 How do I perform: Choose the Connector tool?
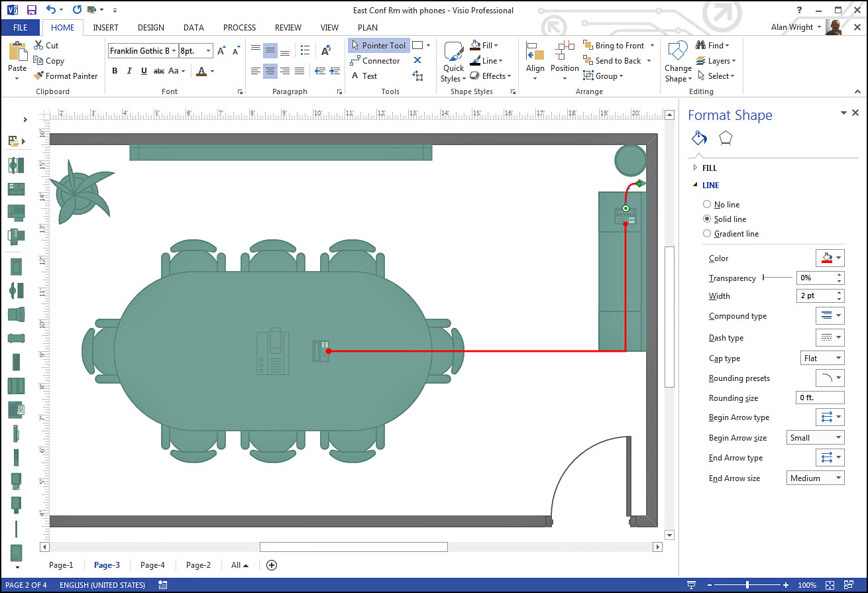(375, 60)
